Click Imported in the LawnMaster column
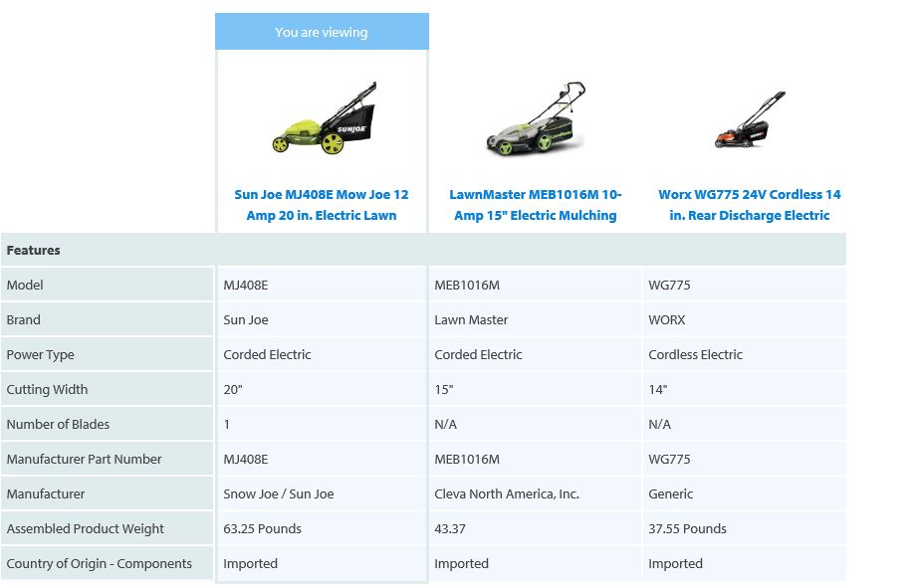The height and width of the screenshot is (588, 908). pos(462,564)
